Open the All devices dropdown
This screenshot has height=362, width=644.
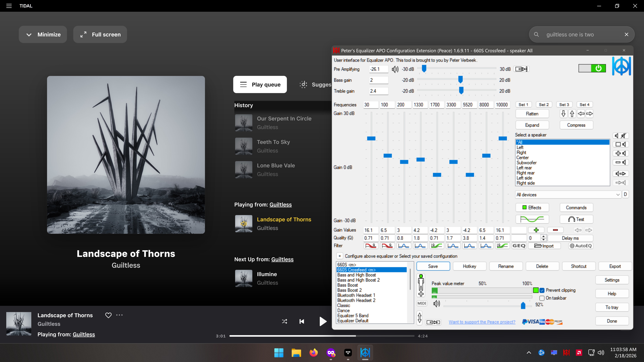tap(568, 195)
